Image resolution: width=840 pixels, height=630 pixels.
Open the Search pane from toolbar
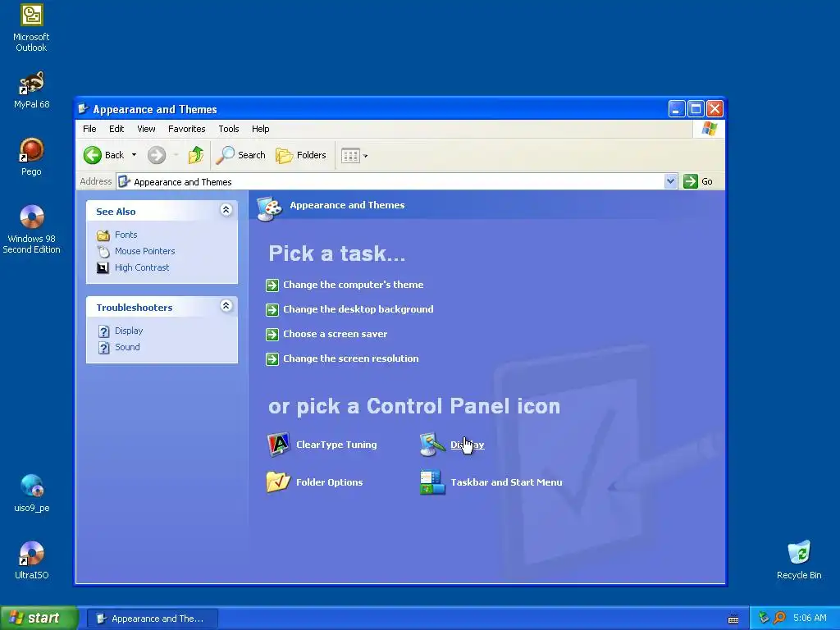[240, 155]
